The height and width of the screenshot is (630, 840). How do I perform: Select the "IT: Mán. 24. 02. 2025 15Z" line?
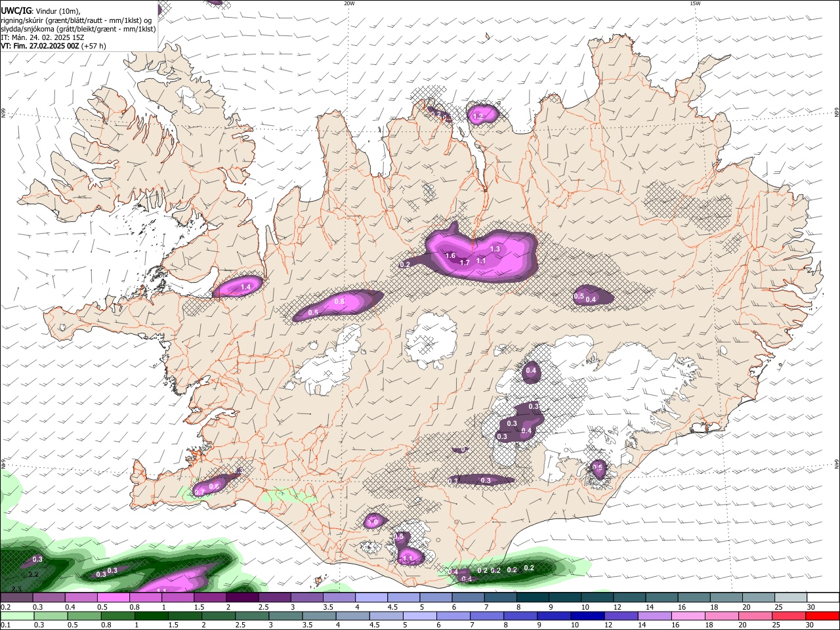pyautogui.click(x=42, y=37)
